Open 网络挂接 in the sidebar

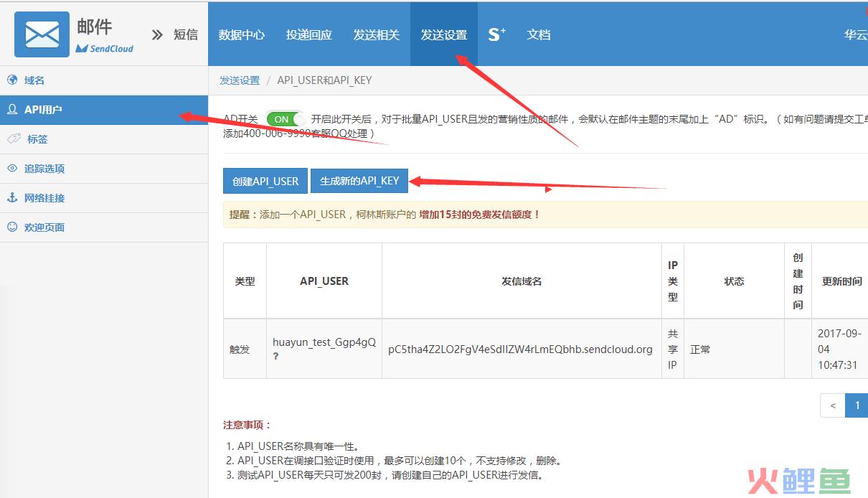(x=104, y=198)
